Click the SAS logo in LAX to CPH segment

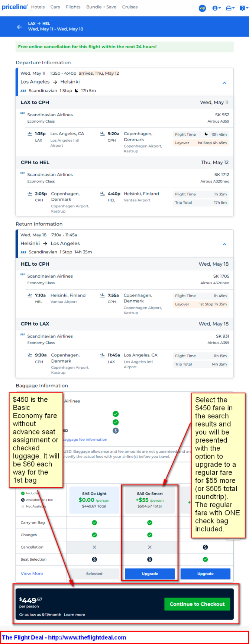(23, 113)
